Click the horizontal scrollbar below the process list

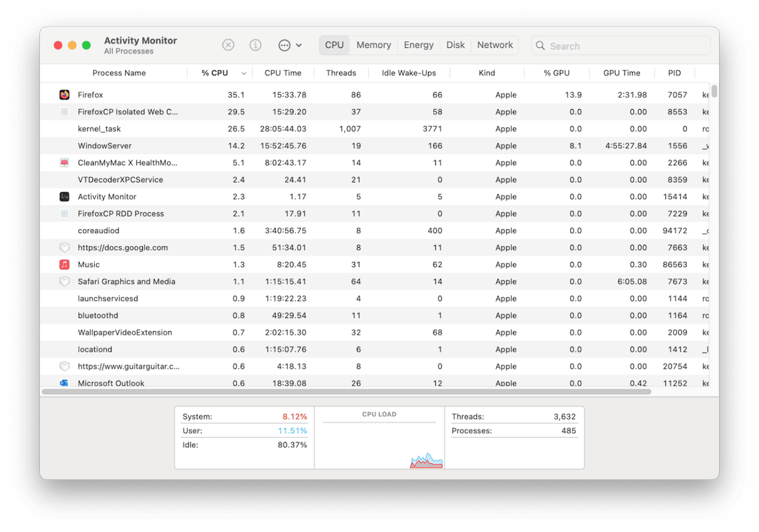click(x=346, y=392)
